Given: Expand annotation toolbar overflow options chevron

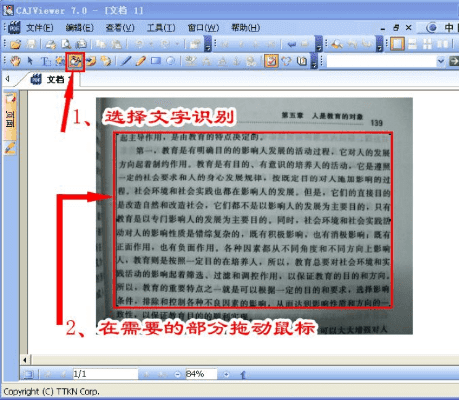Looking at the screenshot, I should click(314, 61).
